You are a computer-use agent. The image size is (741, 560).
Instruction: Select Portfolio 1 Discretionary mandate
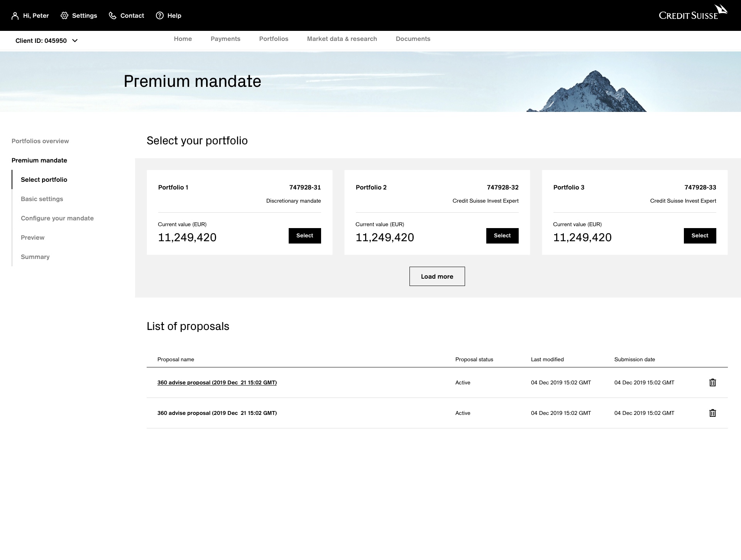305,236
